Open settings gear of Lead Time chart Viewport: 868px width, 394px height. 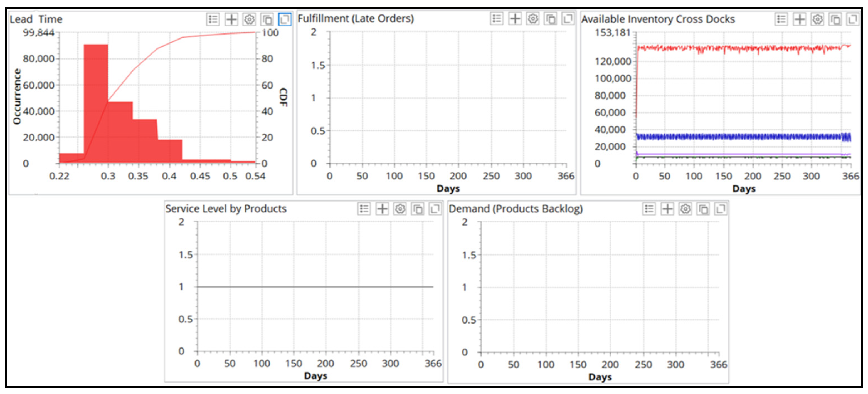[x=249, y=19]
